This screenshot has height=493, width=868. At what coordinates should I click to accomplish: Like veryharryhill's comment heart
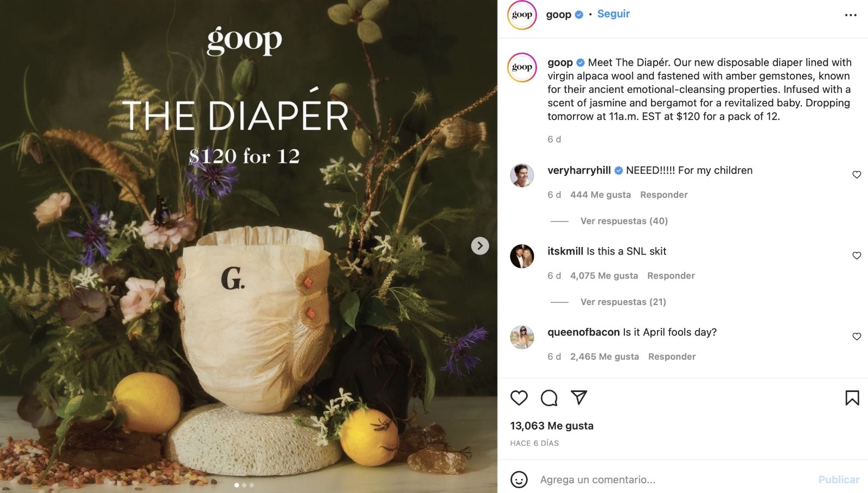(857, 175)
